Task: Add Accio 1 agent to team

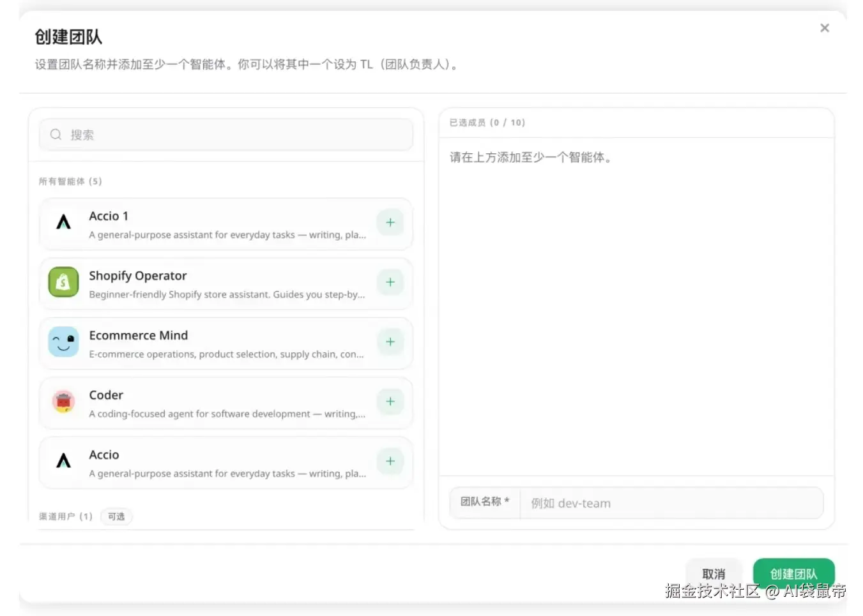Action: coord(390,223)
